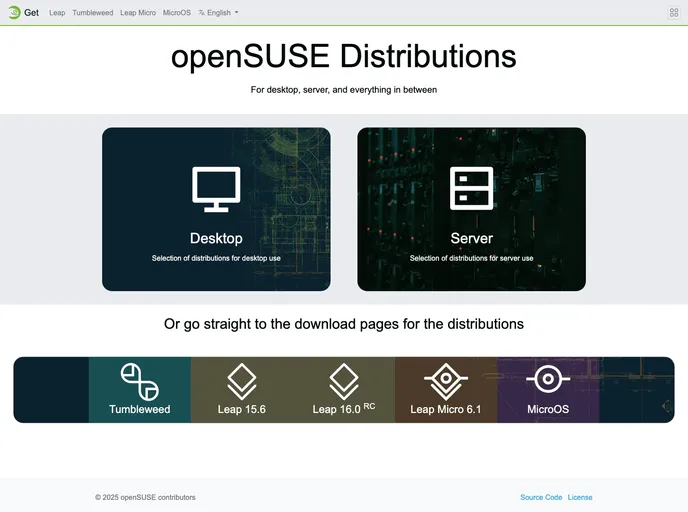Open the Leap 16.0 RC download link
Image resolution: width=688 pixels, height=512 pixels.
tap(344, 390)
